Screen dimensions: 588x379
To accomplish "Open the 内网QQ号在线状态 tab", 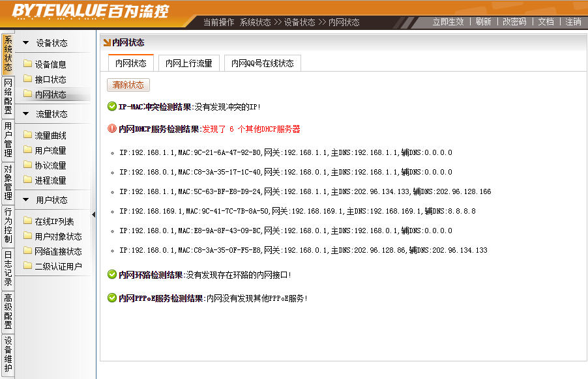I will coord(262,63).
